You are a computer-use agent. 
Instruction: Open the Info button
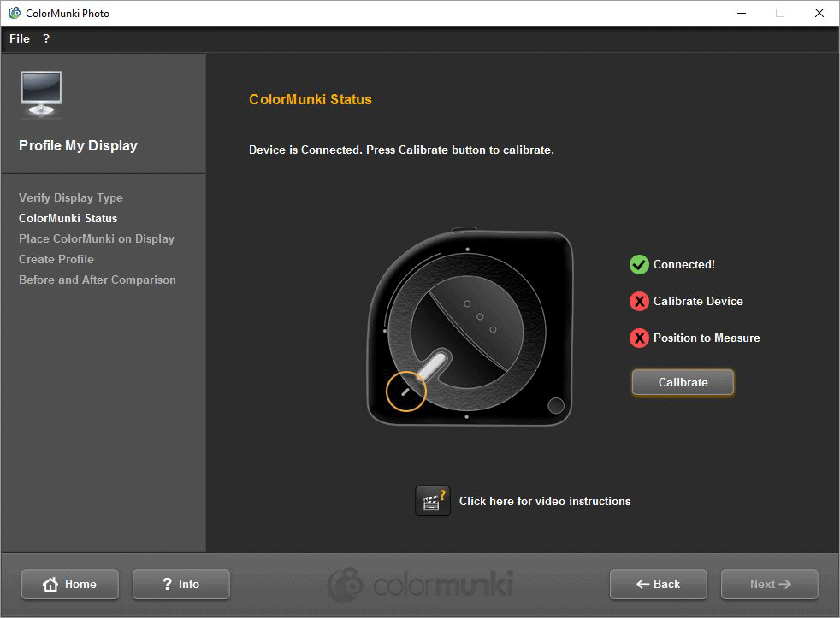[x=180, y=584]
